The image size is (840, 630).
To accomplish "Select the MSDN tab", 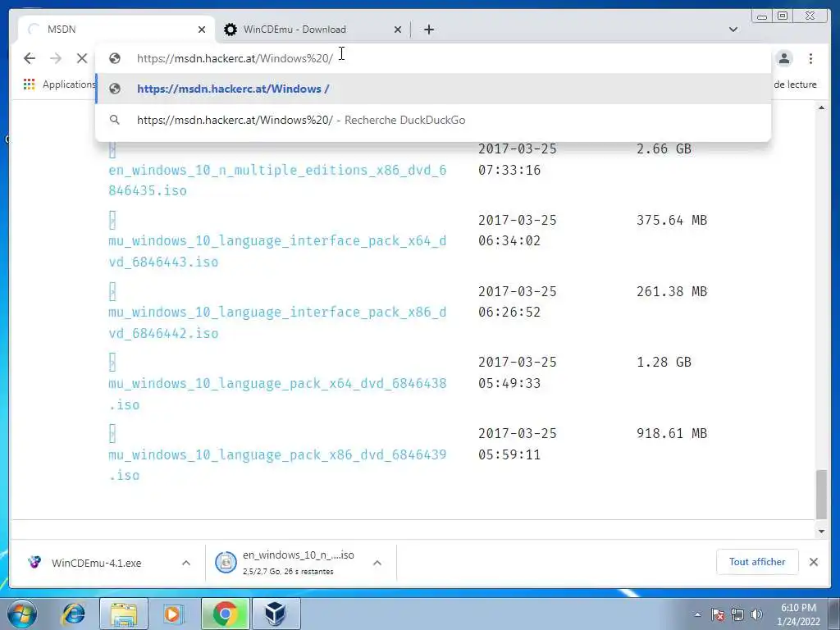I will point(116,30).
